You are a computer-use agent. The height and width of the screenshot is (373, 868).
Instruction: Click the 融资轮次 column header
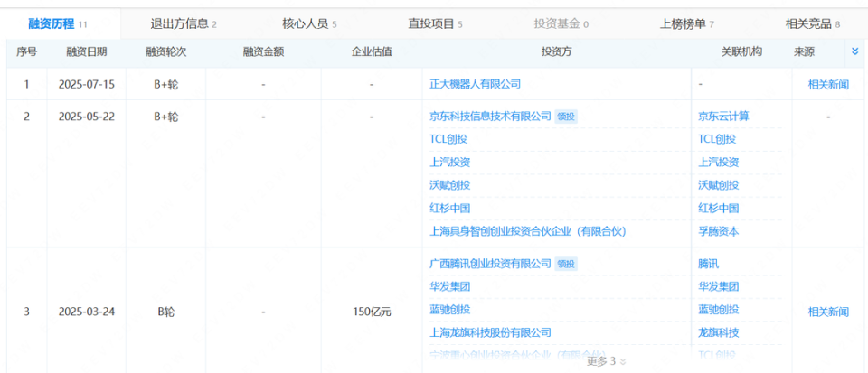click(165, 52)
